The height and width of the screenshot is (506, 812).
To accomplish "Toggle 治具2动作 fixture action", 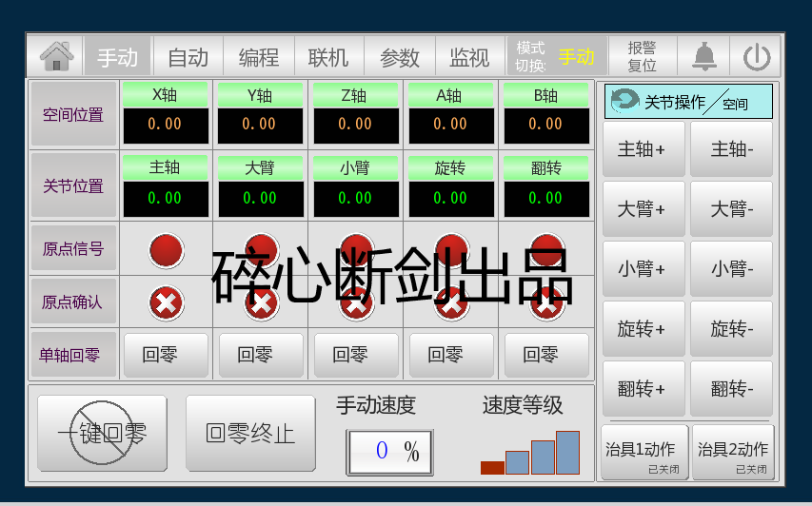I will (732, 453).
